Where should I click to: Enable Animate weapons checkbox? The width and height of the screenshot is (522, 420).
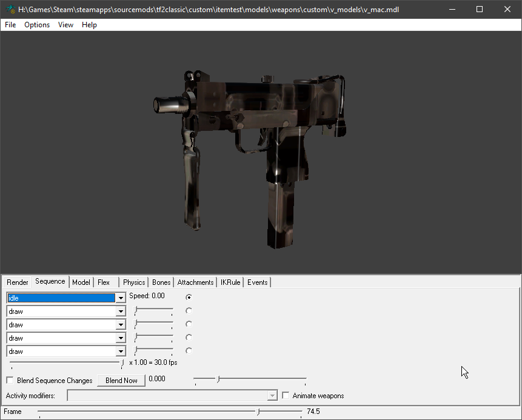(286, 395)
